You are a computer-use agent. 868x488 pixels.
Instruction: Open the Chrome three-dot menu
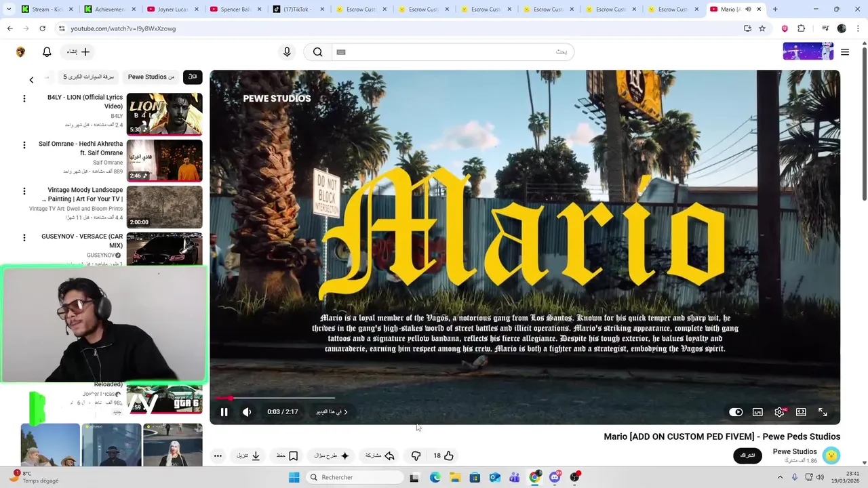(857, 28)
